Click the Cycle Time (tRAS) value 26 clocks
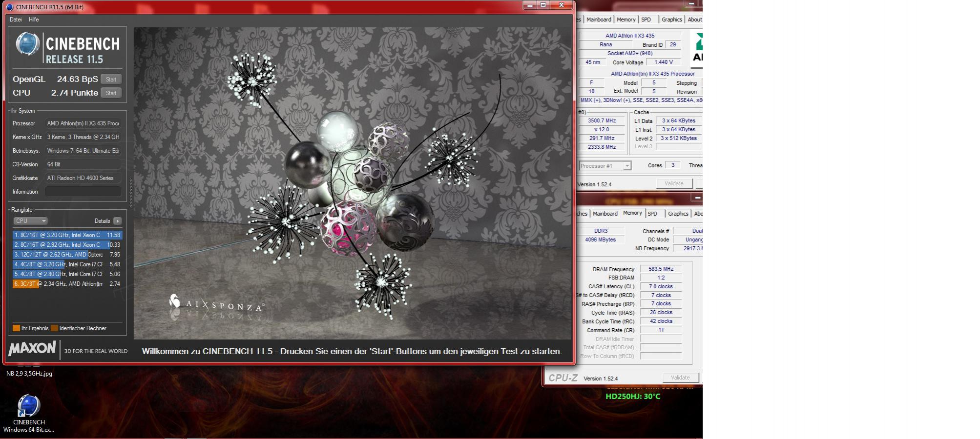Screen dimensions: 980x439 pyautogui.click(x=661, y=312)
